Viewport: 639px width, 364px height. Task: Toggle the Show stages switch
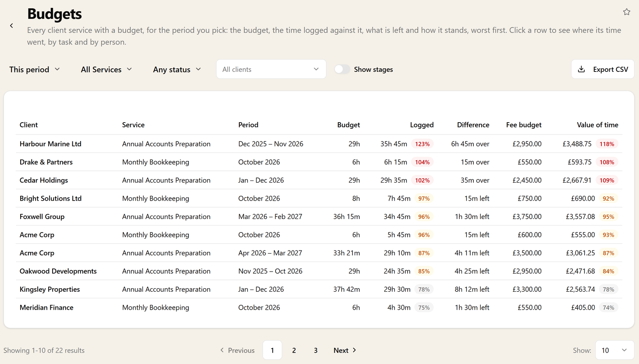pos(342,69)
